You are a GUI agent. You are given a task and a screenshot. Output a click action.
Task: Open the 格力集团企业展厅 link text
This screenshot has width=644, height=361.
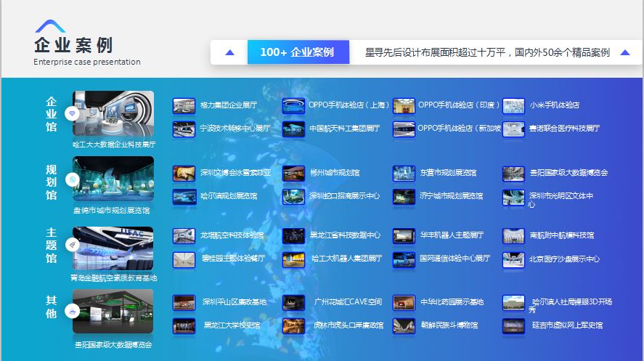229,105
